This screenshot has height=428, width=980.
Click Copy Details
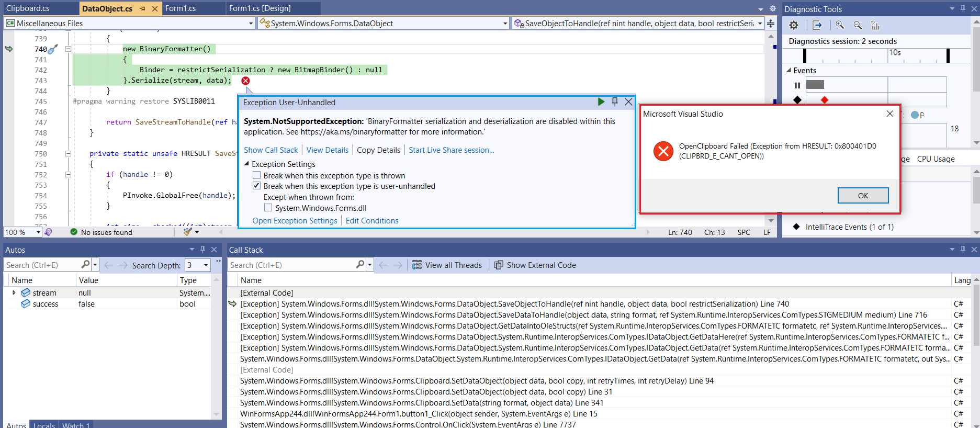[x=378, y=150]
